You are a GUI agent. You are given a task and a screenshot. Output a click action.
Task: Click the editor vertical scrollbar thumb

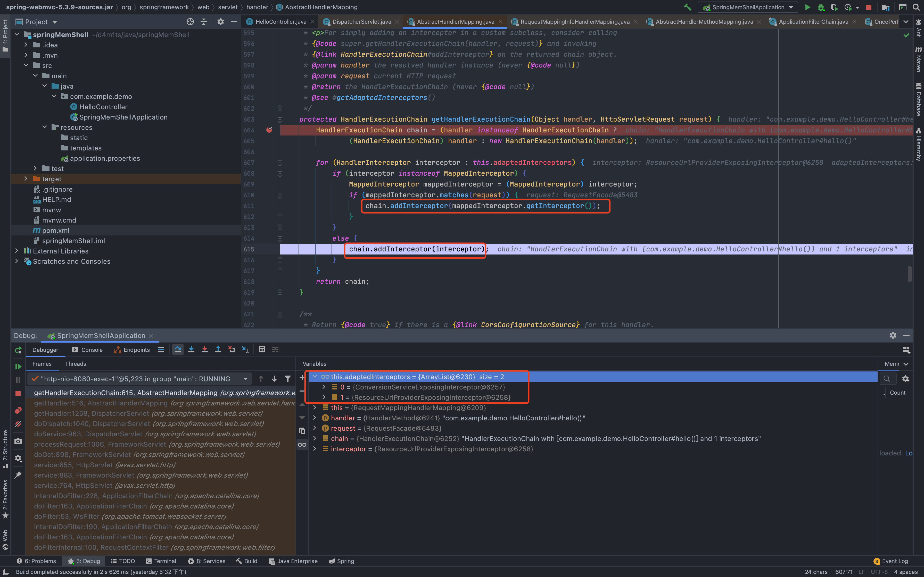pos(910,274)
